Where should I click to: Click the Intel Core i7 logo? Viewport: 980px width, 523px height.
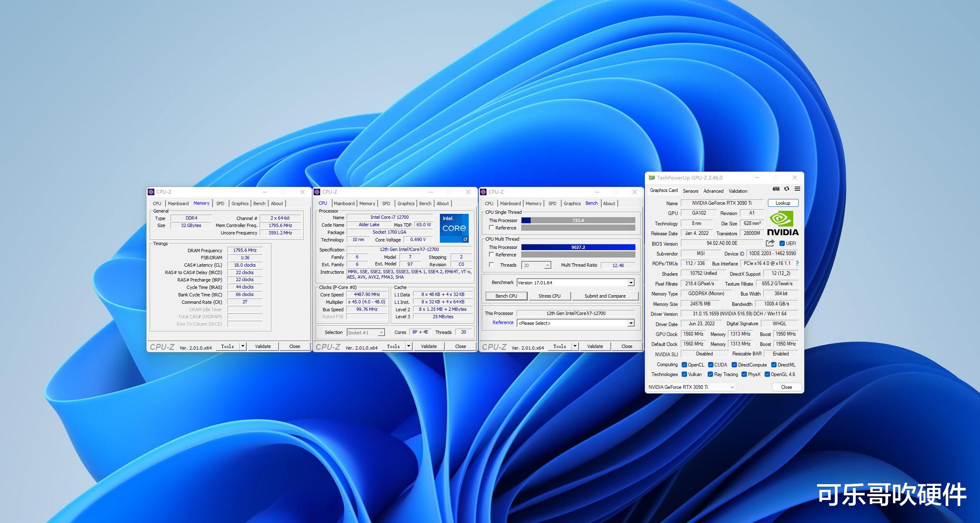pos(454,228)
